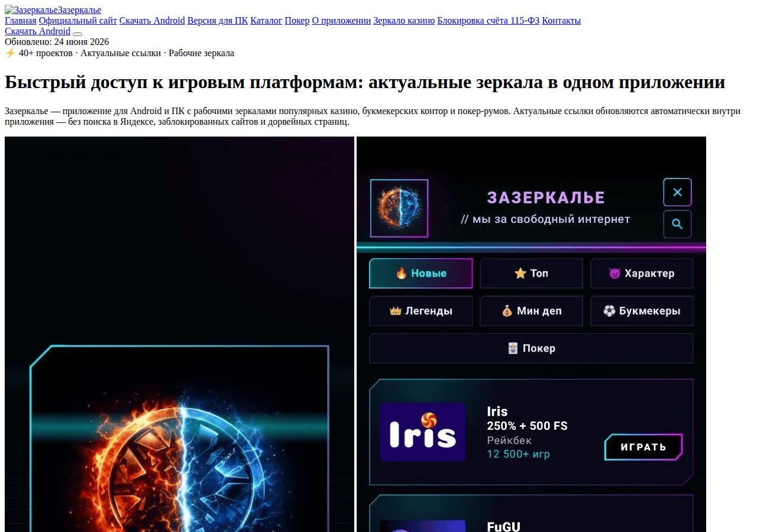Click the Iris card title text
Image resolution: width=757 pixels, height=532 pixels.
[497, 411]
